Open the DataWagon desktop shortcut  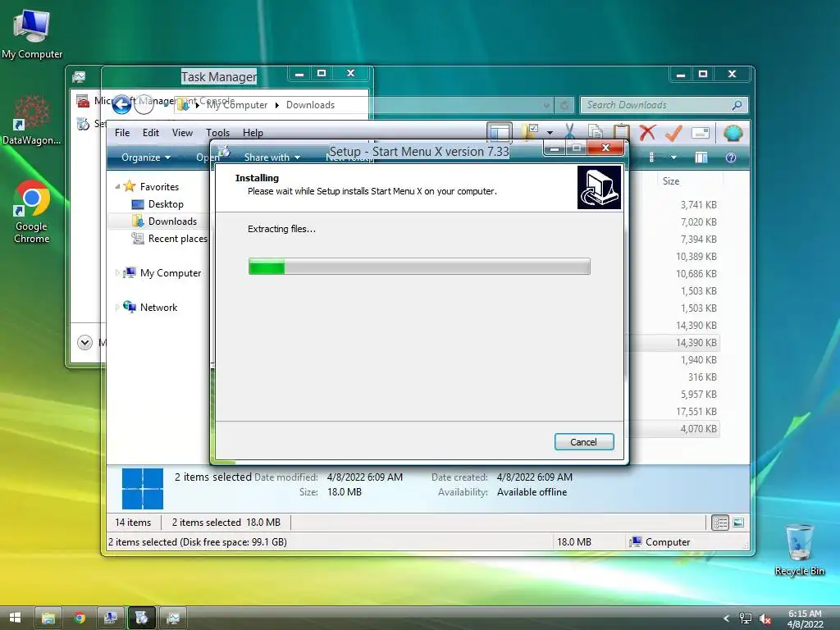[32, 120]
